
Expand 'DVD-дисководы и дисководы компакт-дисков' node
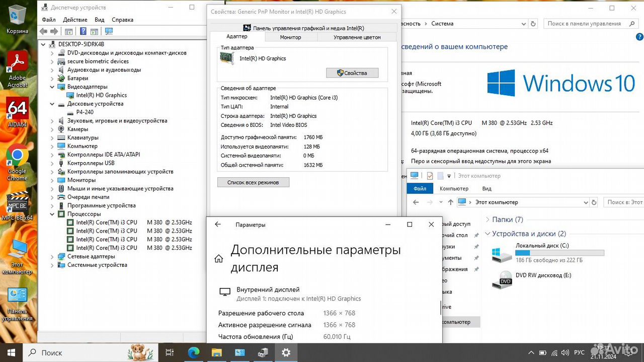pos(52,53)
